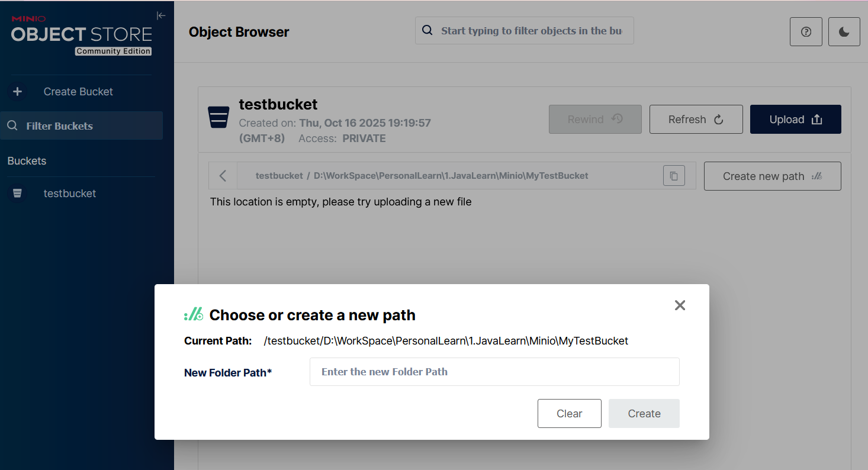Toggle dark mode with the moon icon
Image resolution: width=868 pixels, height=470 pixels.
(844, 32)
